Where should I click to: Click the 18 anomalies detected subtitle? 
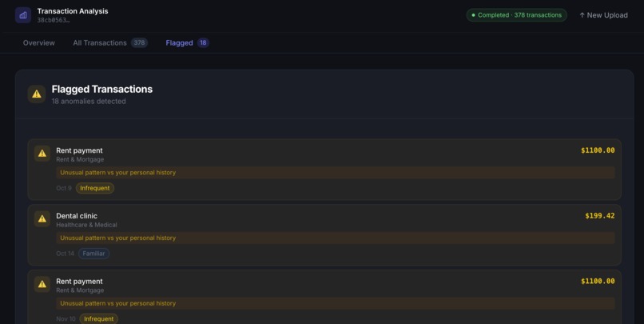[x=89, y=101]
